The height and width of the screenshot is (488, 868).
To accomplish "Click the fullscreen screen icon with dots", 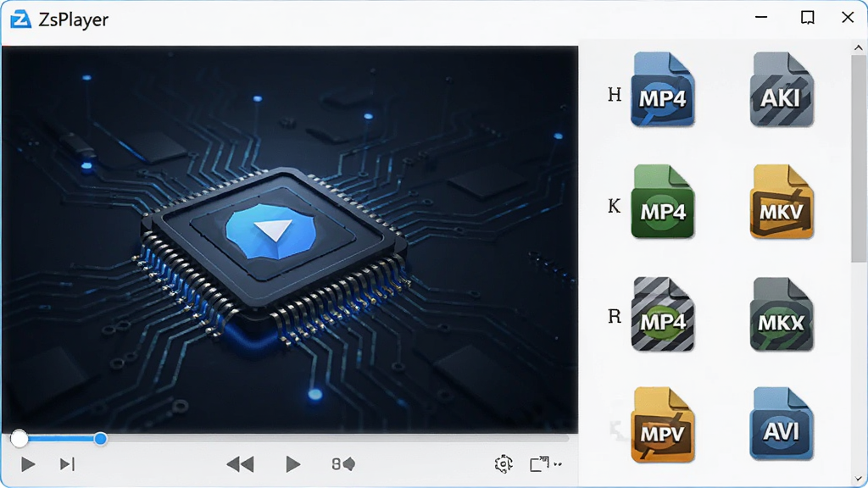I will click(x=545, y=463).
